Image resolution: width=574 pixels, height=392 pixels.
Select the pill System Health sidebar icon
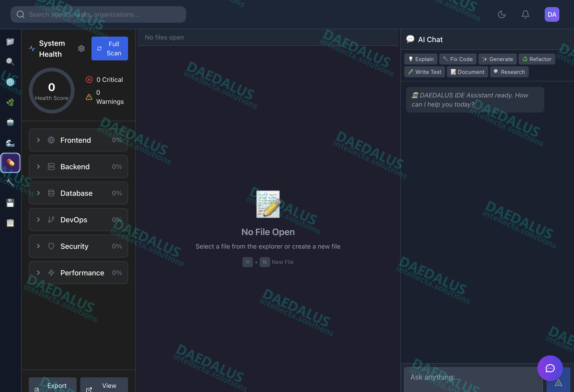pos(10,163)
